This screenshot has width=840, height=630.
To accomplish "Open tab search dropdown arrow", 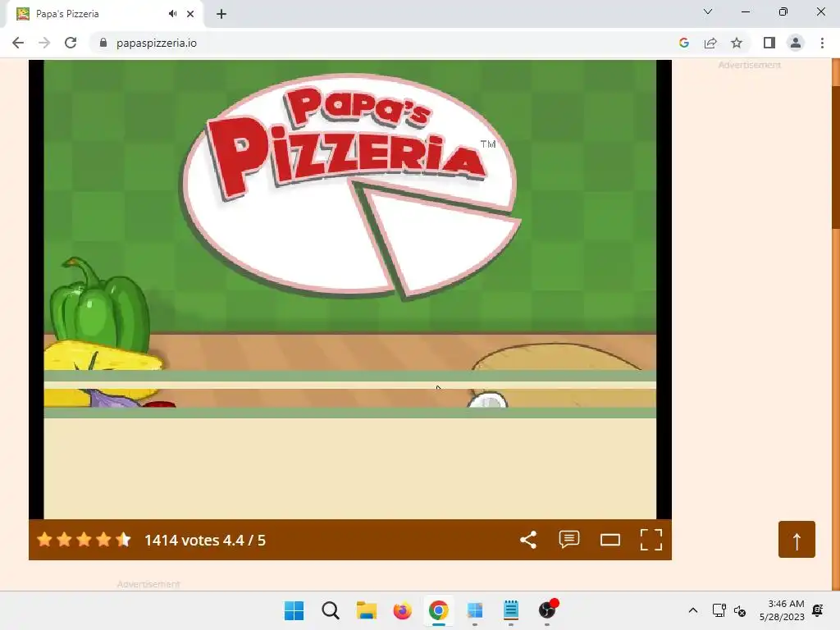I will 708,11.
